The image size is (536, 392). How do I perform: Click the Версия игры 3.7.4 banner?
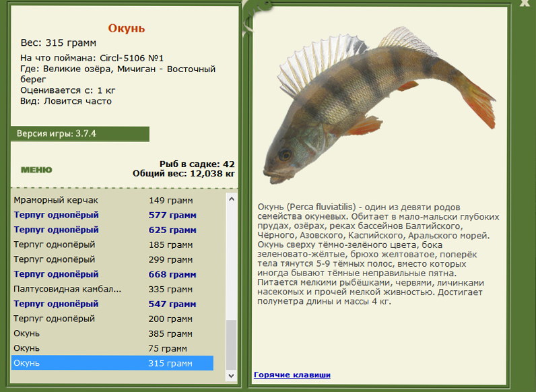point(80,134)
